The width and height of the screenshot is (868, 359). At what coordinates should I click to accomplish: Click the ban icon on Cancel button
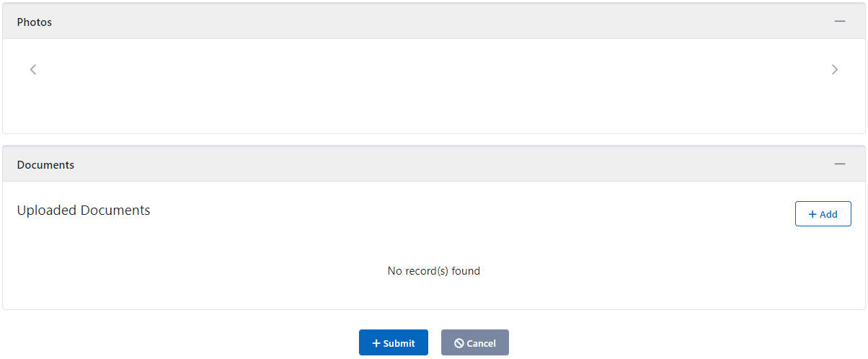click(x=459, y=343)
